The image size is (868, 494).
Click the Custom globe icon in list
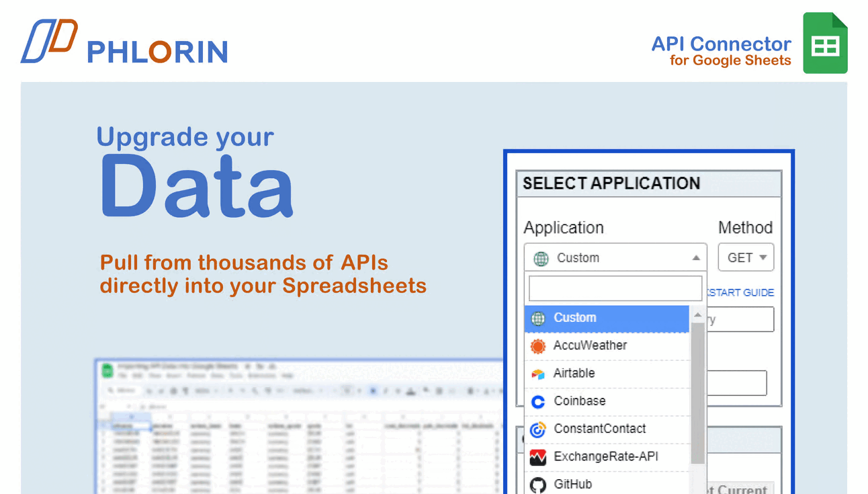pyautogui.click(x=538, y=319)
